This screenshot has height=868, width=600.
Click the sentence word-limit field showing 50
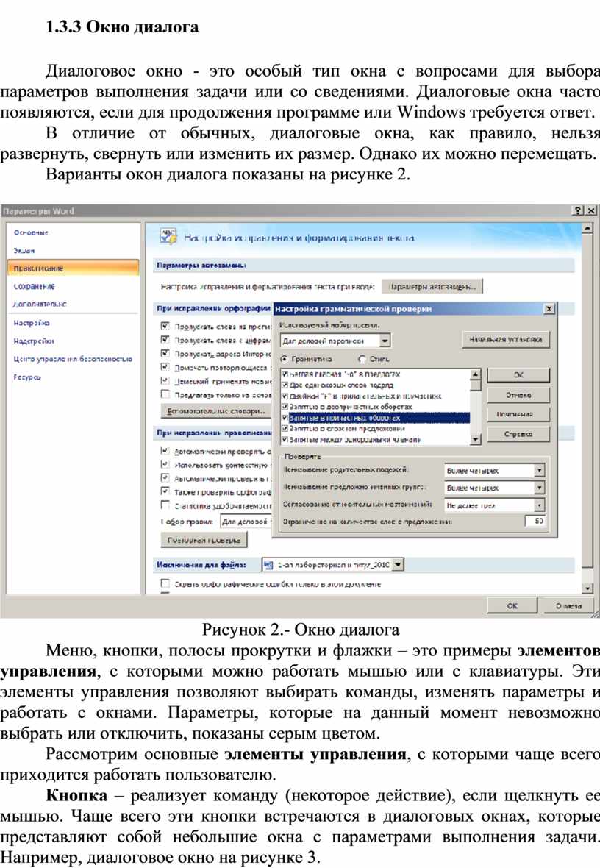point(535,521)
